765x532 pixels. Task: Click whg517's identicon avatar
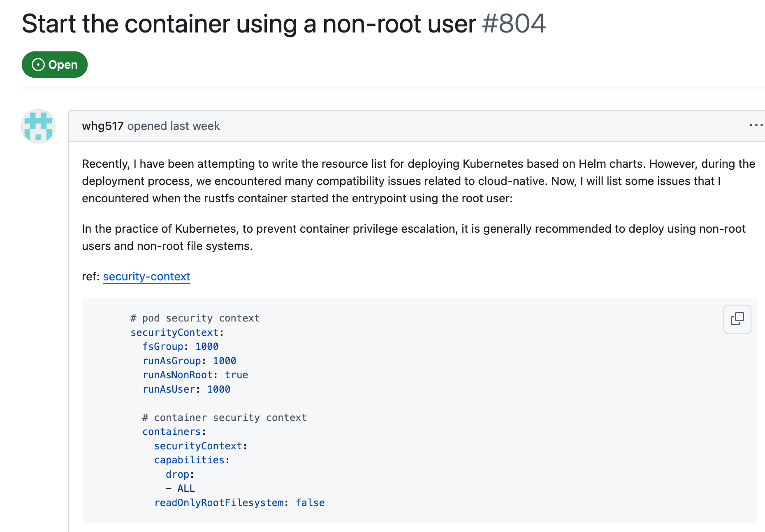click(38, 126)
